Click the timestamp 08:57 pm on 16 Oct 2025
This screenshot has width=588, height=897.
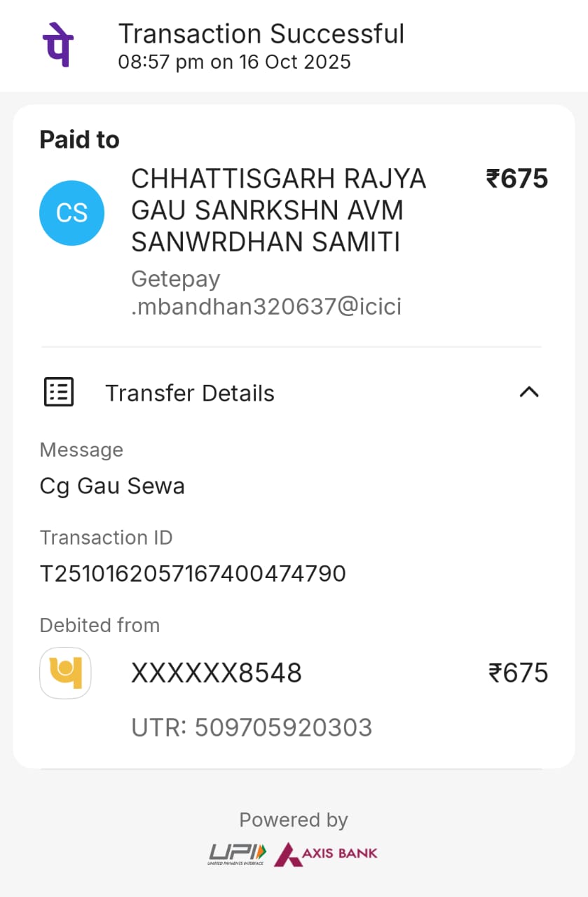pyautogui.click(x=234, y=62)
